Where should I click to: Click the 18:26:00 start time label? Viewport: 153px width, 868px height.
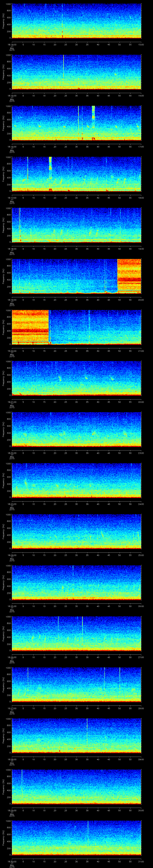[12, 657]
